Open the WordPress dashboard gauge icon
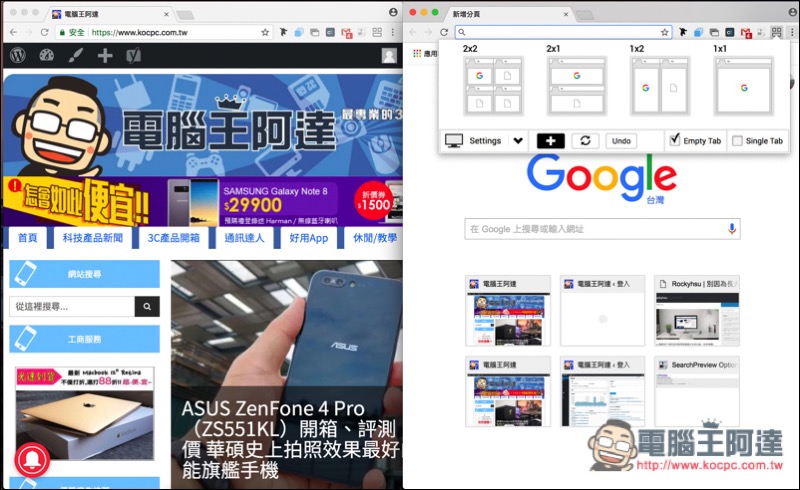The height and width of the screenshot is (490, 800). [x=46, y=55]
